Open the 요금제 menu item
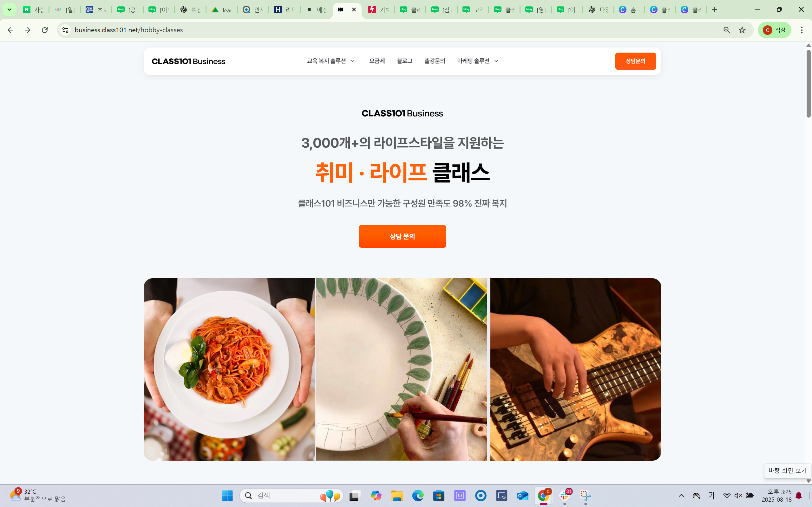 click(377, 61)
